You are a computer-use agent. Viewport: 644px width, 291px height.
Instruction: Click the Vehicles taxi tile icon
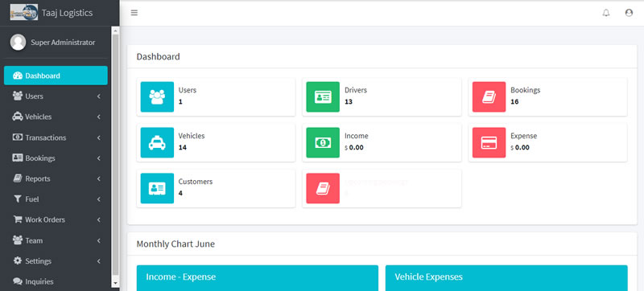coord(157,142)
